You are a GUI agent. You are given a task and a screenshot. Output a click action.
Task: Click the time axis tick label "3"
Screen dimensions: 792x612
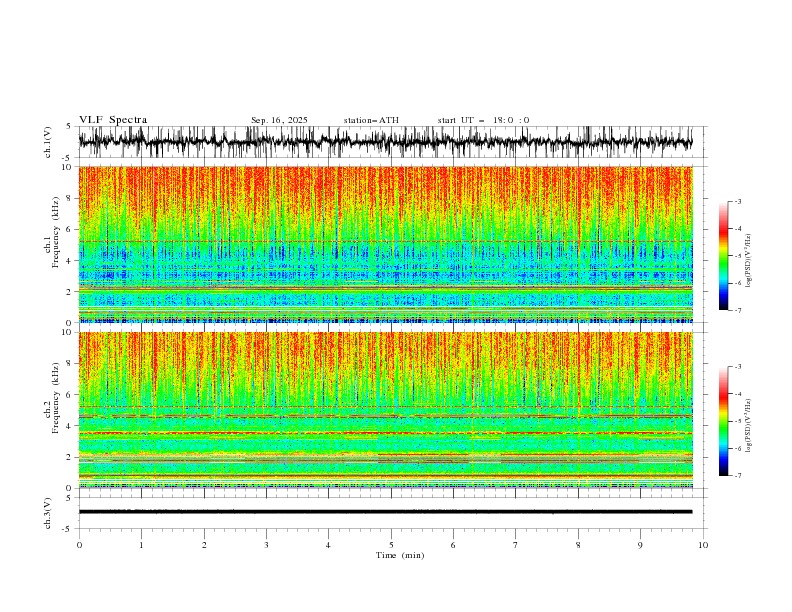coord(266,545)
